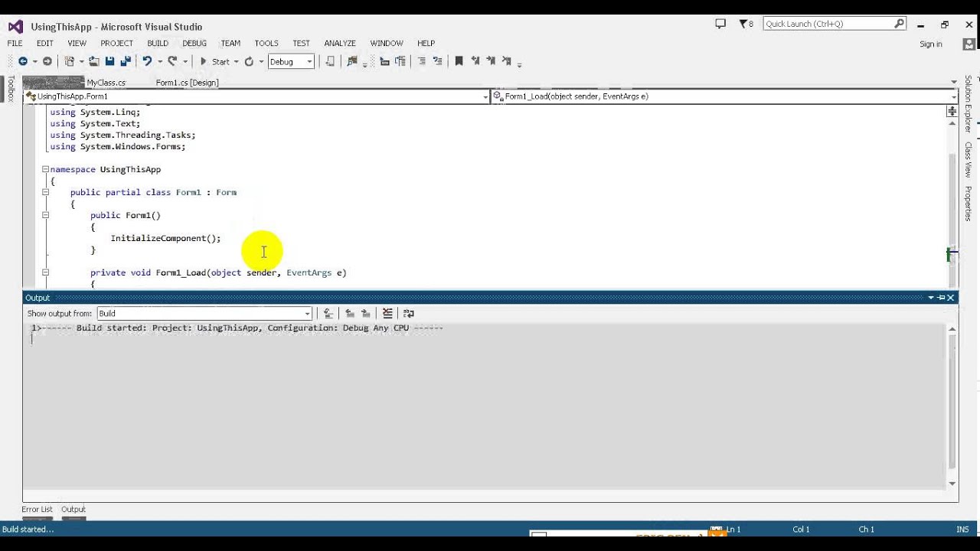Open the Solution Explorer side tab

tap(969, 103)
